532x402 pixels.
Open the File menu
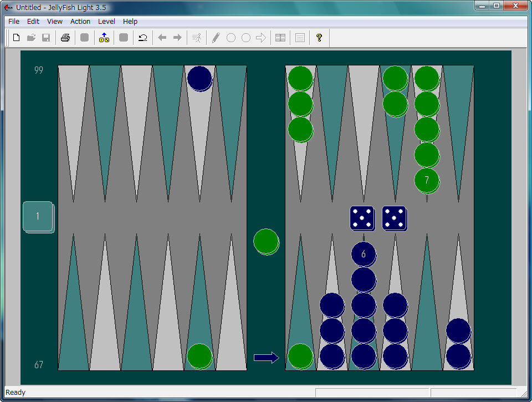pyautogui.click(x=14, y=22)
